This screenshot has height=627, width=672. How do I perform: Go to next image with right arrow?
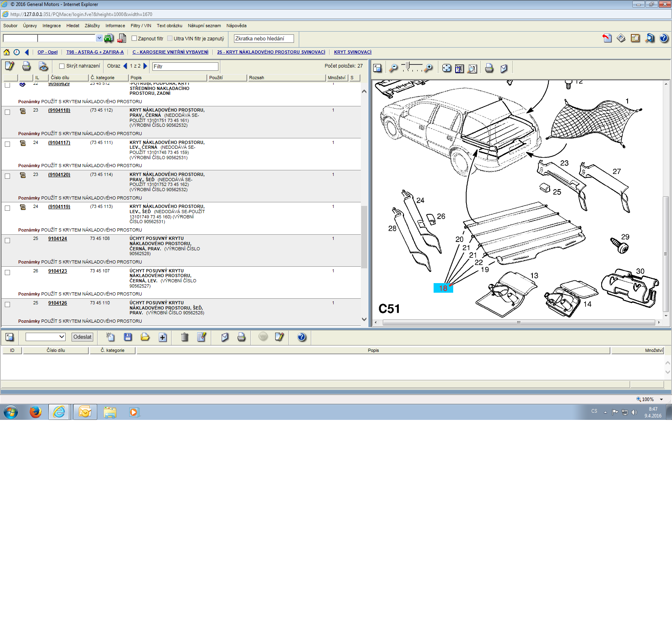[x=145, y=66]
